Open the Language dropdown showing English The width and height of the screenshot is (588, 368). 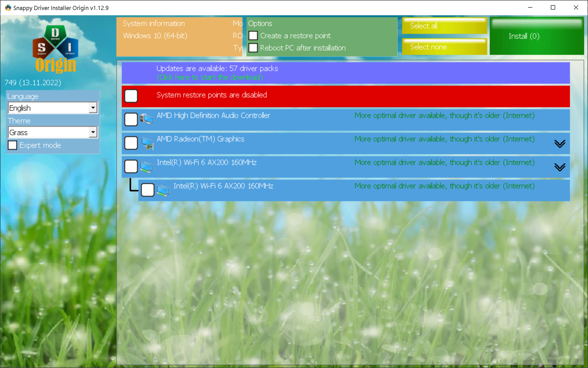(x=53, y=108)
